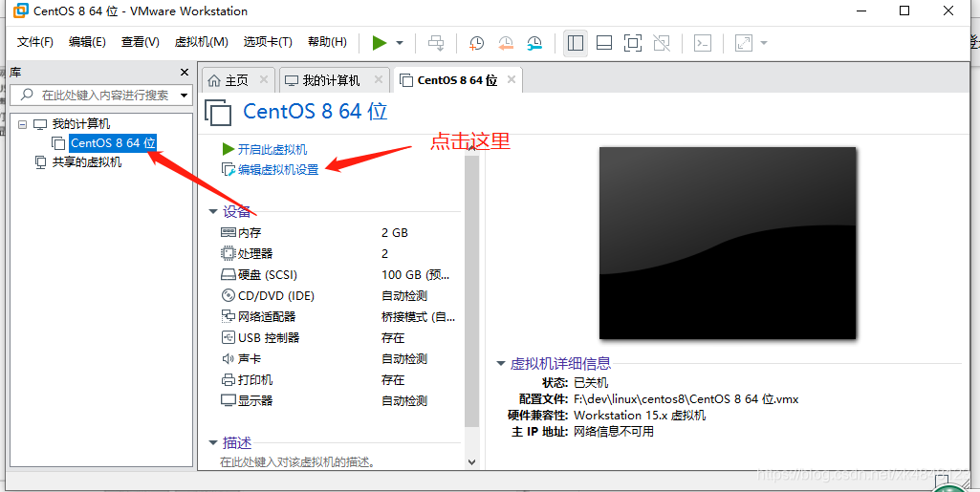Click the printer device icon
Viewport: 980px width, 492px height.
tap(229, 379)
